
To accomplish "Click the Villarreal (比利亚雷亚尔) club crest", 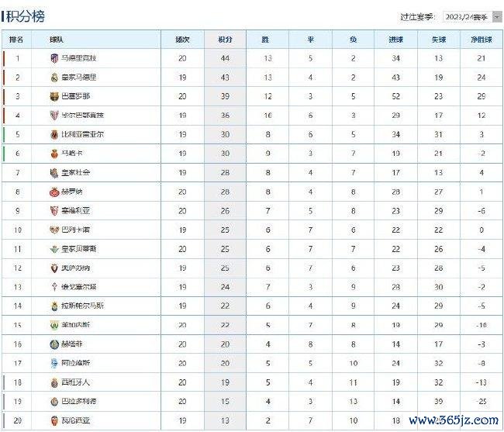I will [x=54, y=135].
